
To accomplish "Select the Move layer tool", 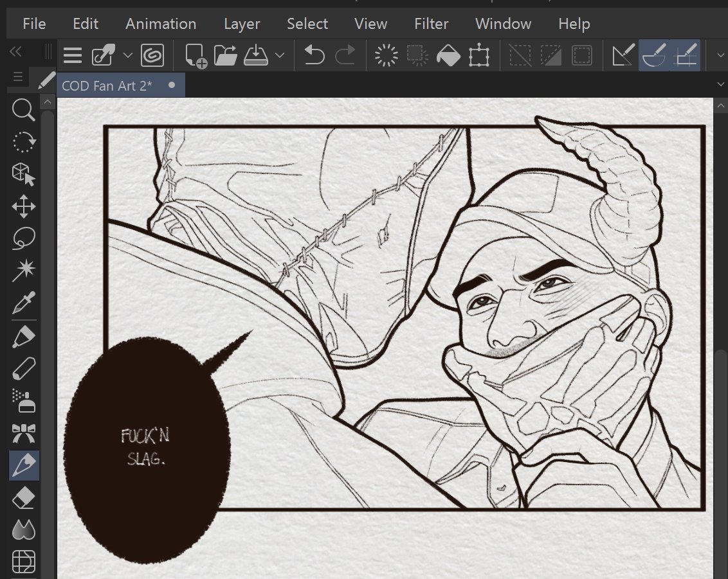I will coord(24,206).
